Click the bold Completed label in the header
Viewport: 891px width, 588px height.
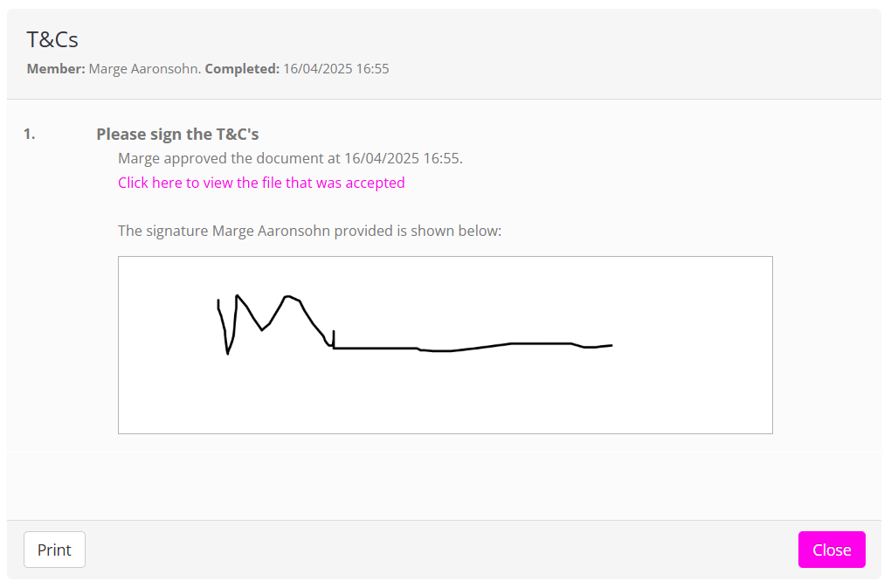[x=242, y=68]
